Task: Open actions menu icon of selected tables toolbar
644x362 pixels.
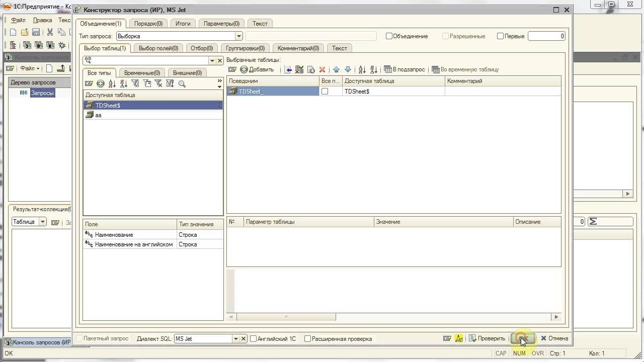Action: [x=232, y=69]
